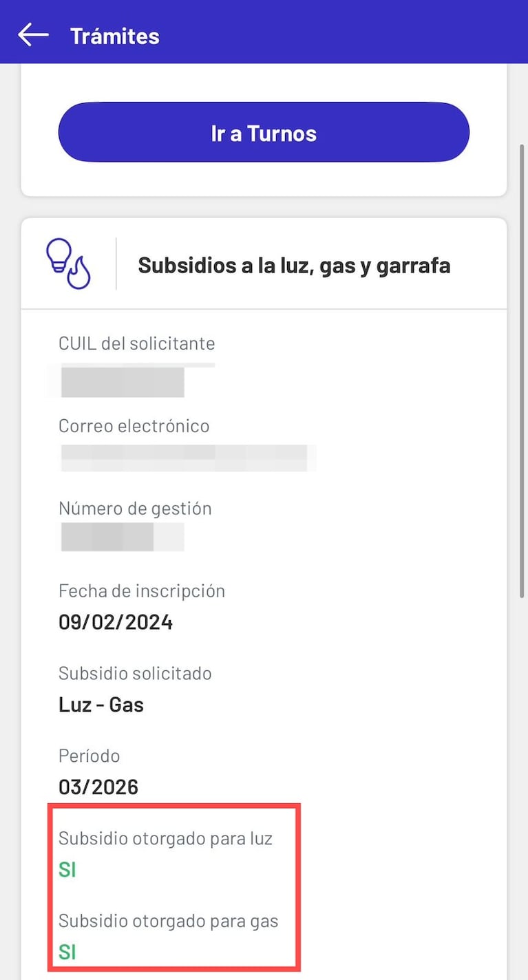Viewport: 528px width, 980px height.
Task: Expand the Fecha de inscripción field
Action: pos(142,590)
